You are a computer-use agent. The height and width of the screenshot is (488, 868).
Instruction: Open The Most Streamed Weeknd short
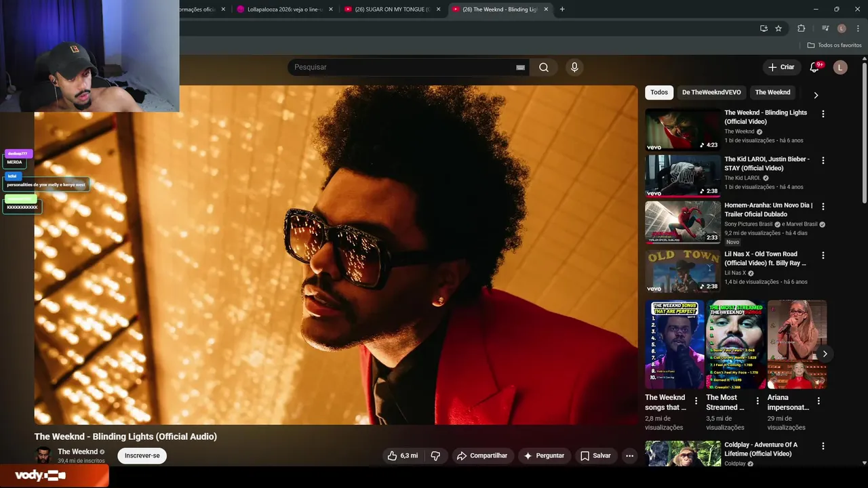pos(736,344)
